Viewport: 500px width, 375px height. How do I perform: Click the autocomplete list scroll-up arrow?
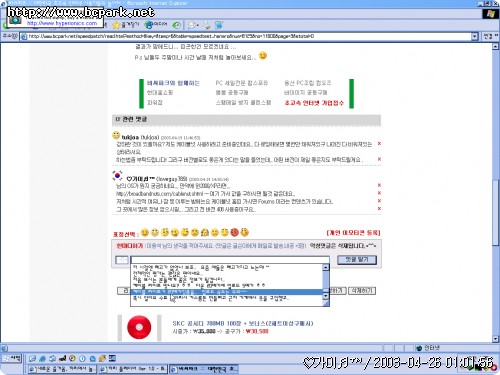[326, 267]
